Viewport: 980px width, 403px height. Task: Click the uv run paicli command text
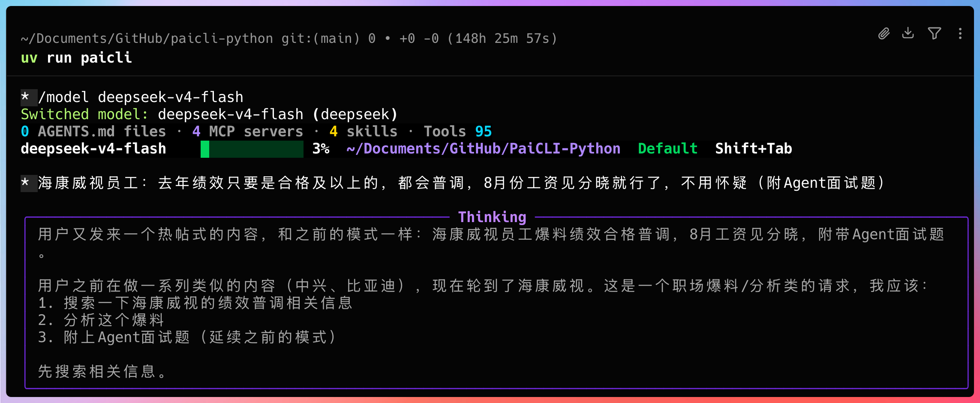click(76, 57)
